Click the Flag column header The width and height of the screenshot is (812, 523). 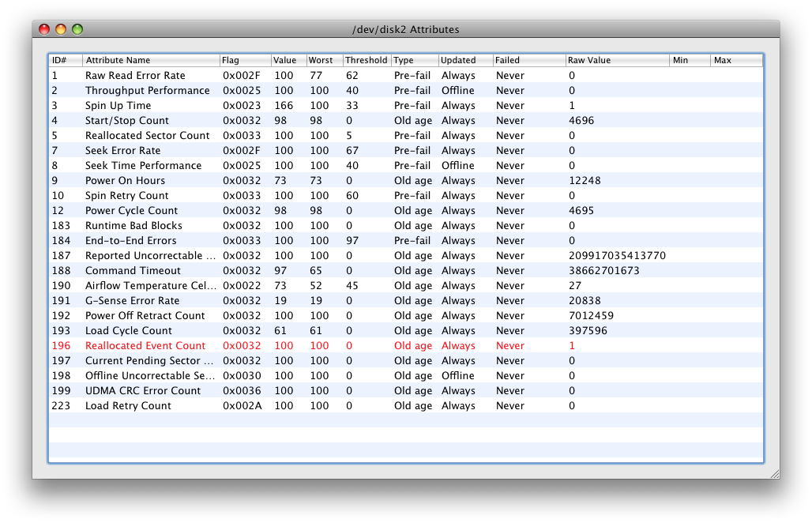click(x=246, y=60)
